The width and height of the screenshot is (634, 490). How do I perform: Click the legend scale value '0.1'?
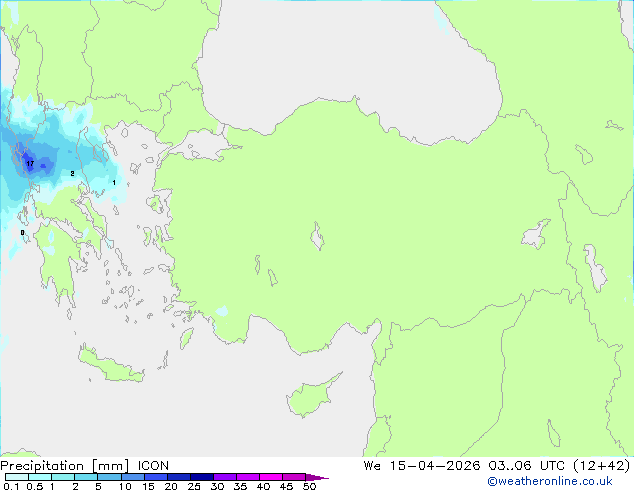11,486
